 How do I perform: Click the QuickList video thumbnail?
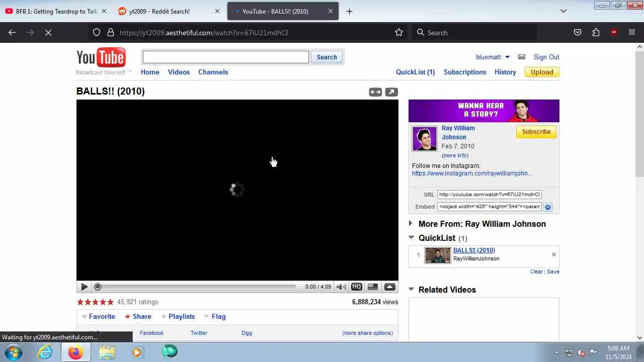point(438,255)
